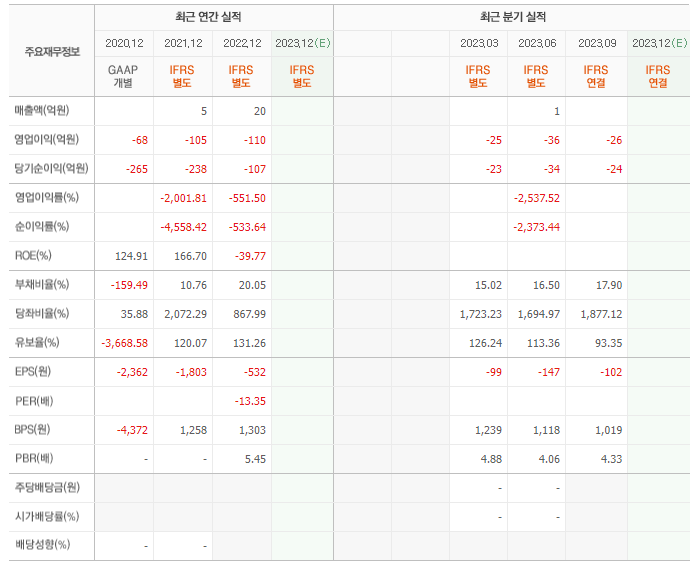Click the 최근 분기 실적 header
This screenshot has width=700, height=566.
[x=513, y=17]
